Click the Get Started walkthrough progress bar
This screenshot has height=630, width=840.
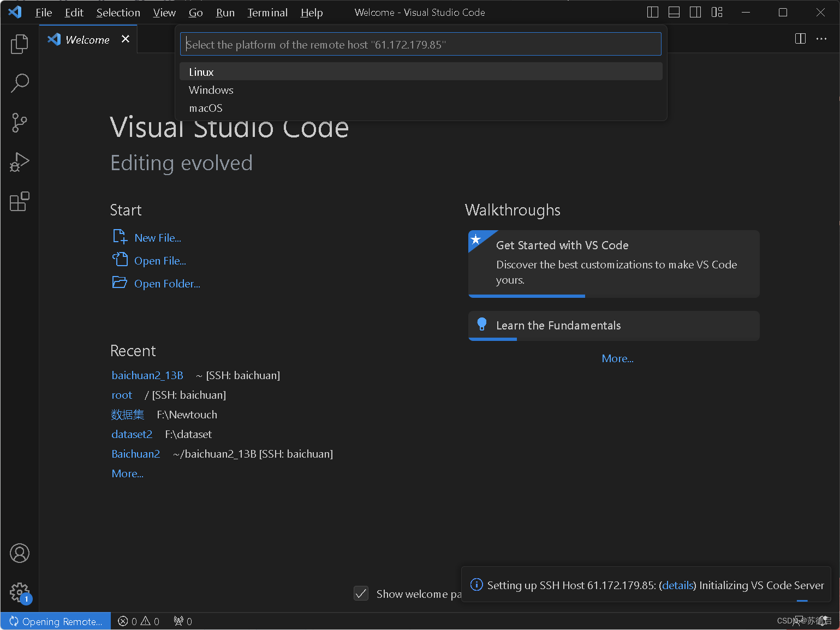526,296
